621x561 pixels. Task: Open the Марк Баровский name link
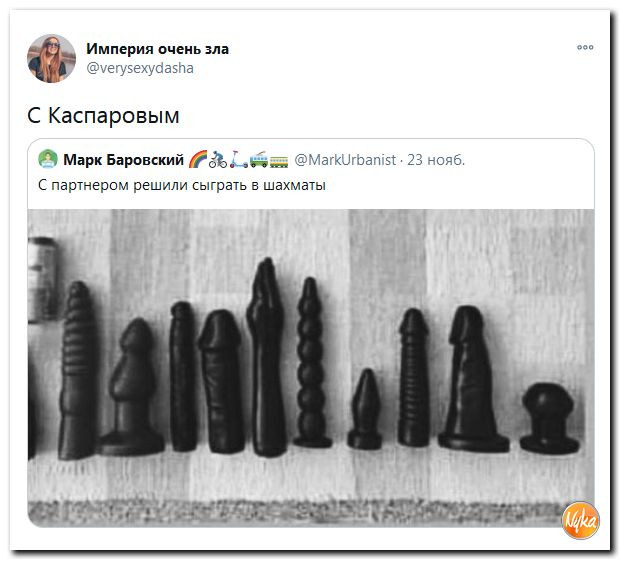click(x=124, y=160)
